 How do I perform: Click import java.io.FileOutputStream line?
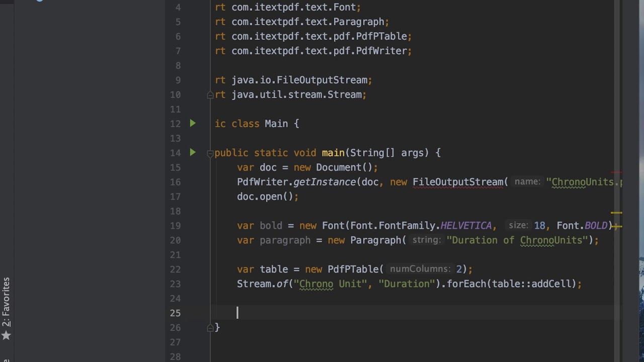coord(293,80)
